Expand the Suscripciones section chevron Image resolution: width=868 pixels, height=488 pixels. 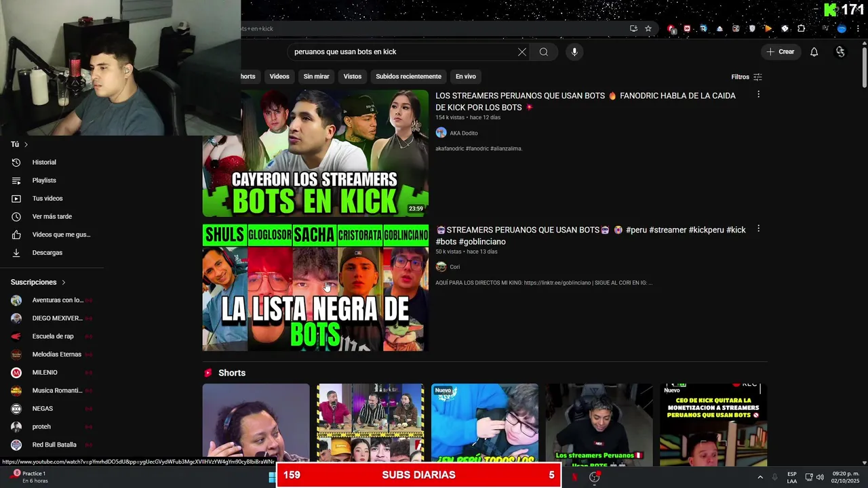(x=64, y=282)
